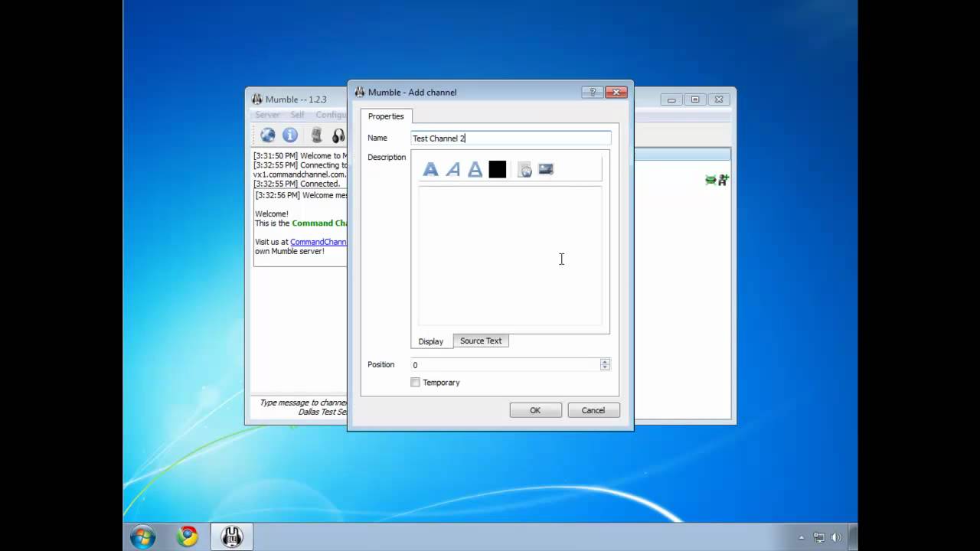Click the Show desktop strip on the taskbar
Viewport: 980px width, 551px height.
pos(852,536)
